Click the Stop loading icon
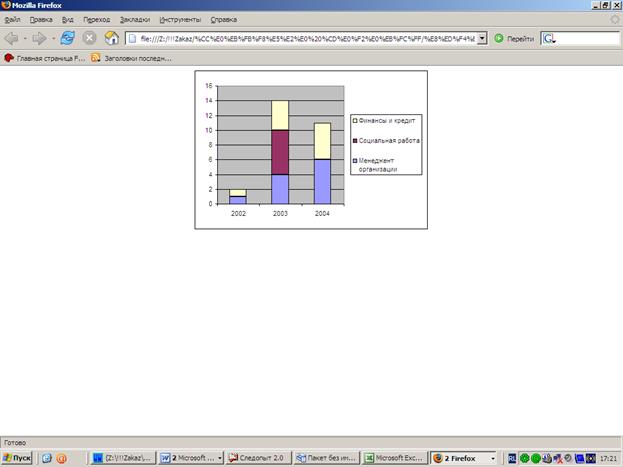The height and width of the screenshot is (467, 623). point(89,38)
